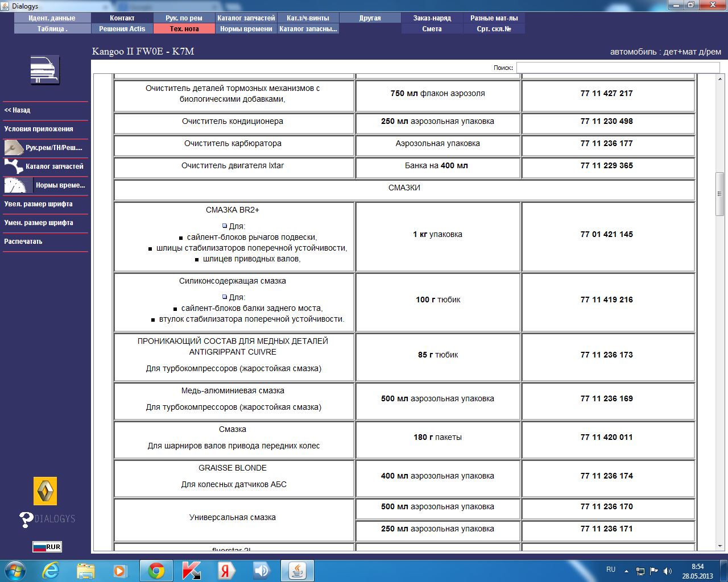Click RU language indicator in tray
This screenshot has width=728, height=582.
[611, 569]
